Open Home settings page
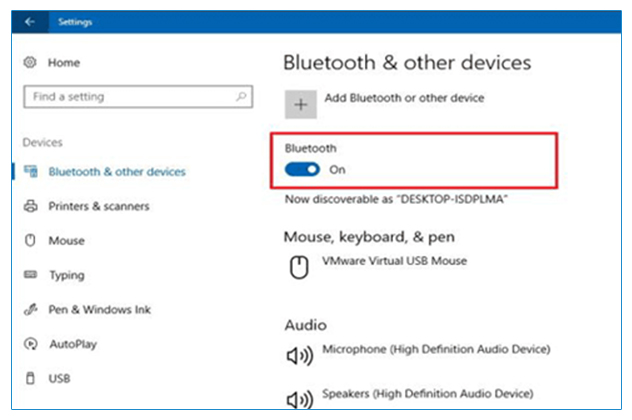The height and width of the screenshot is (420, 632). click(x=64, y=63)
